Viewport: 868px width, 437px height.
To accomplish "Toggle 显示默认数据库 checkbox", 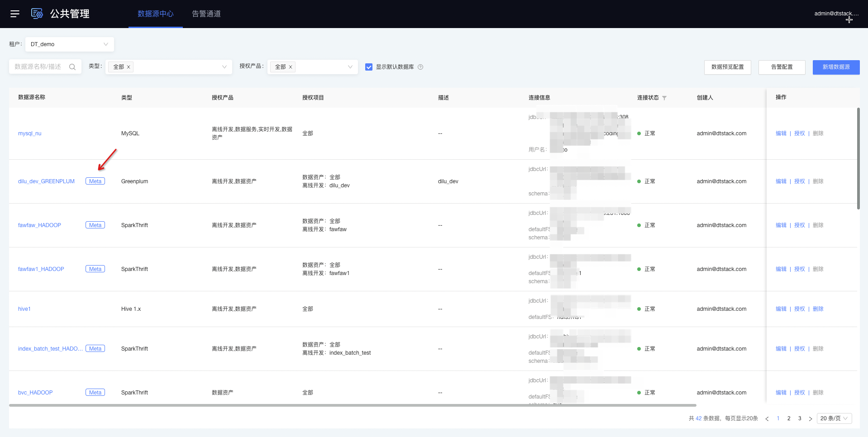I will point(369,67).
